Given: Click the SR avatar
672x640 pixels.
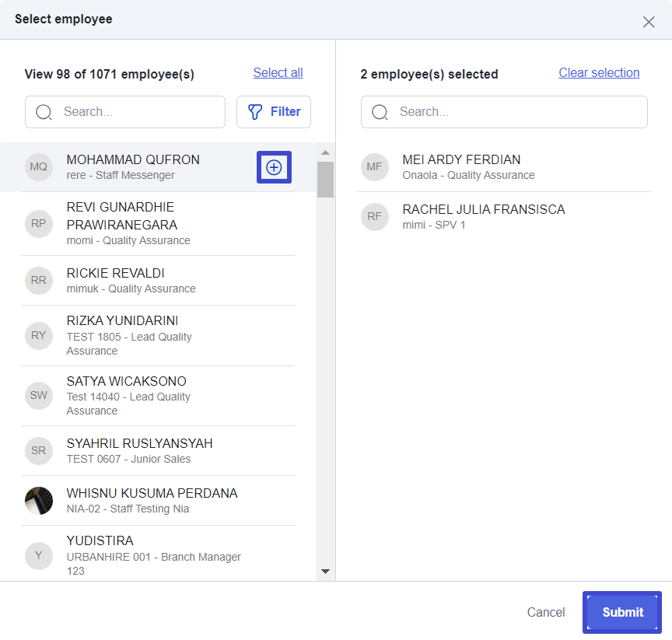Looking at the screenshot, I should click(x=39, y=451).
